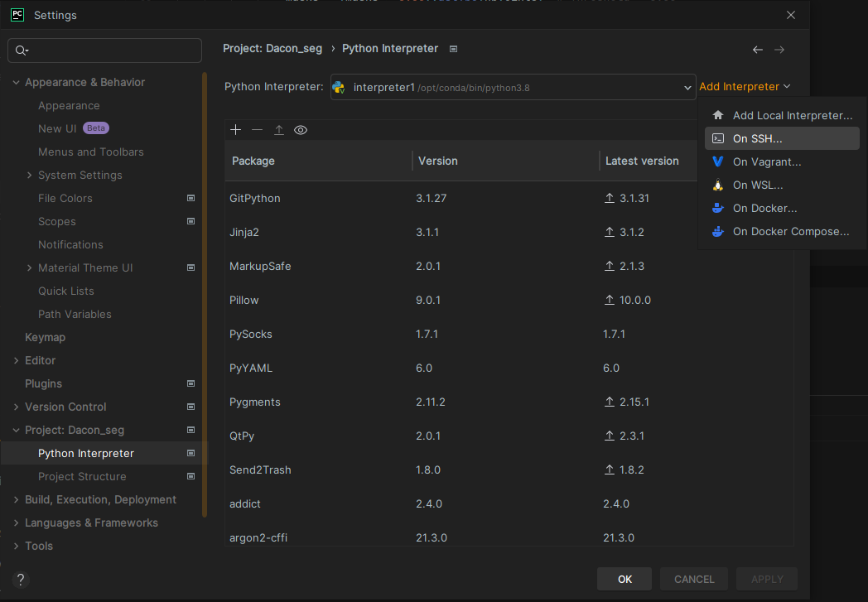868x602 pixels.
Task: Expand the Tools settings section
Action: [16, 547]
